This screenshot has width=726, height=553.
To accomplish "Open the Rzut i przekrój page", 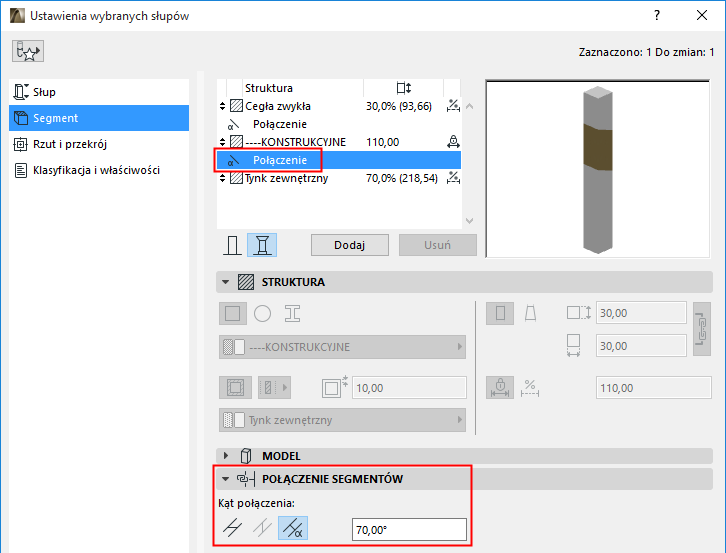I will click(99, 144).
